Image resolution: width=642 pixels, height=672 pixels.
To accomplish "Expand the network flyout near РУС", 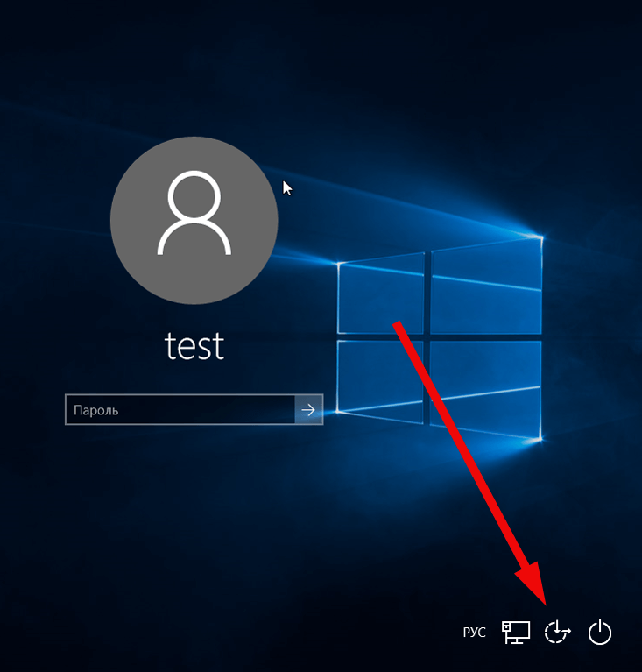I will [516, 633].
